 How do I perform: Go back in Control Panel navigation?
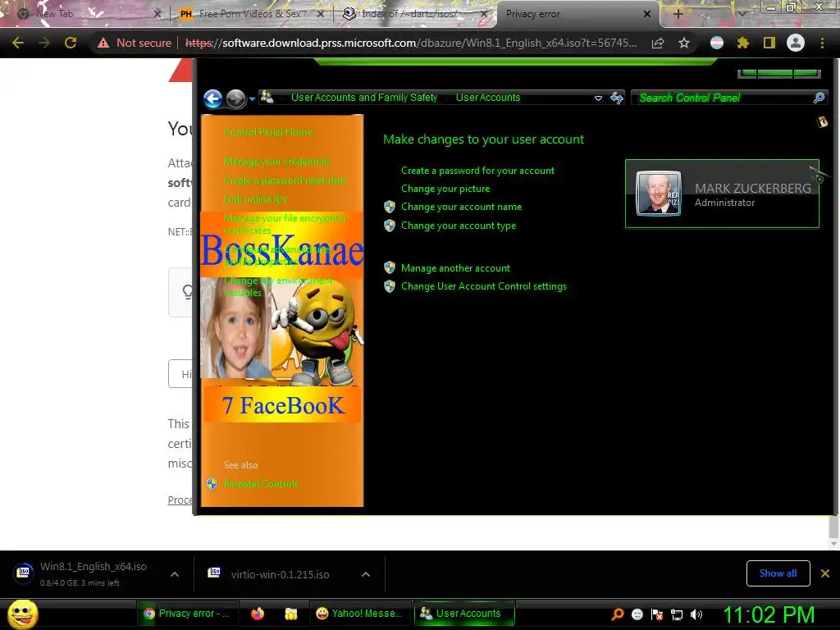212,98
